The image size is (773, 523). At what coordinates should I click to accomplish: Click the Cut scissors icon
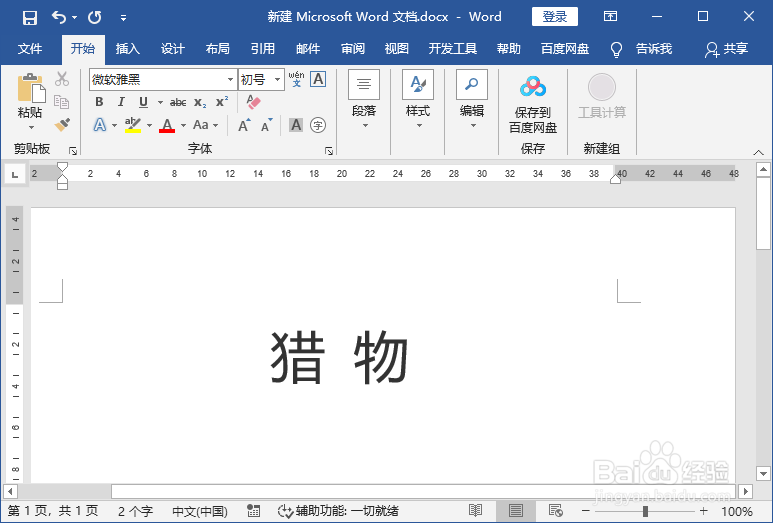(62, 78)
